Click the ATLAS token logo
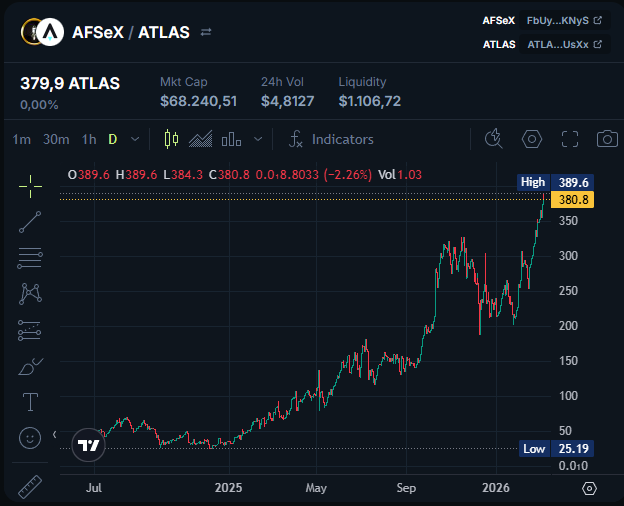 click(50, 32)
